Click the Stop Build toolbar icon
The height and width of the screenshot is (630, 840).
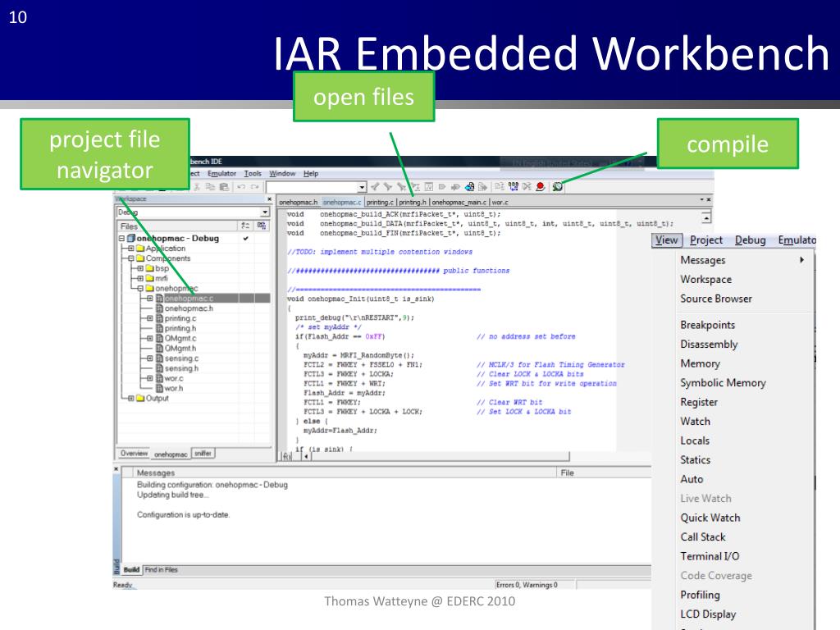tap(527, 186)
